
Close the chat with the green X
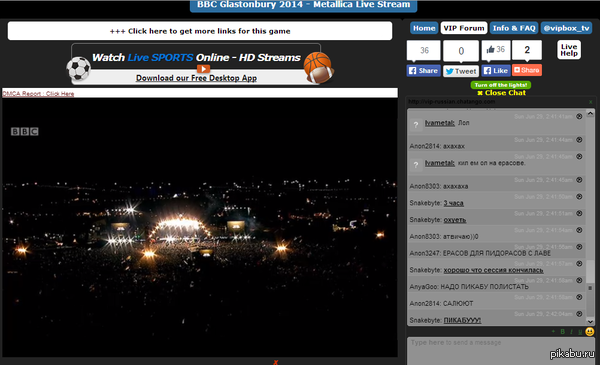[591, 102]
